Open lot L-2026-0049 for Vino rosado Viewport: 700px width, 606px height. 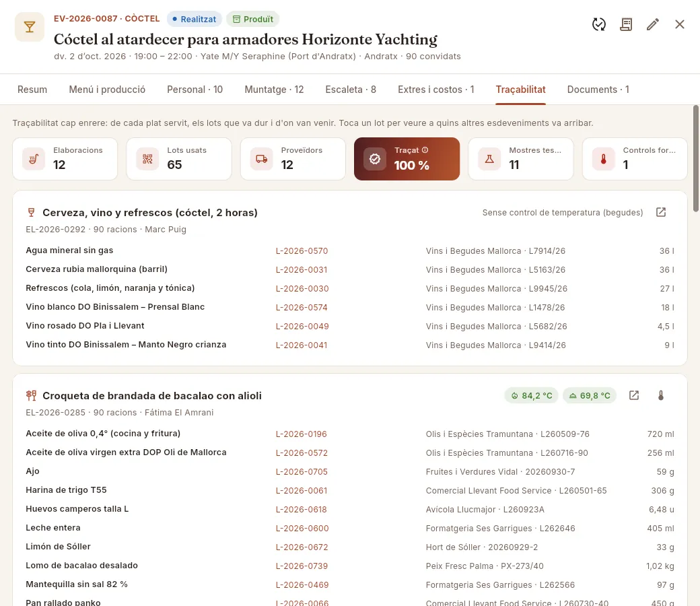tap(302, 326)
